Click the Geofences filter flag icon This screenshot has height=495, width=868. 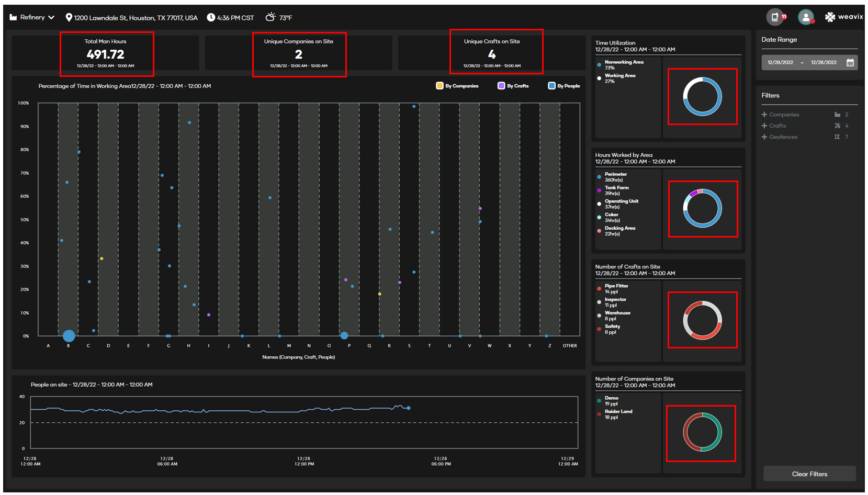(x=837, y=137)
